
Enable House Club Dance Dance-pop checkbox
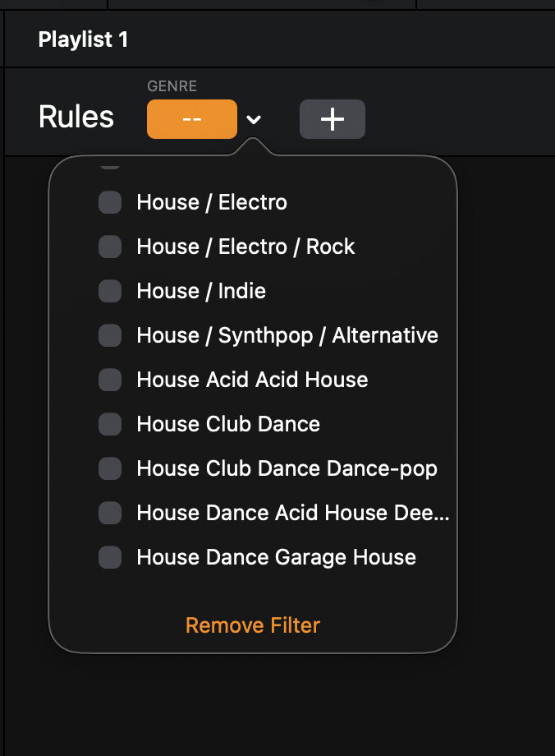110,468
